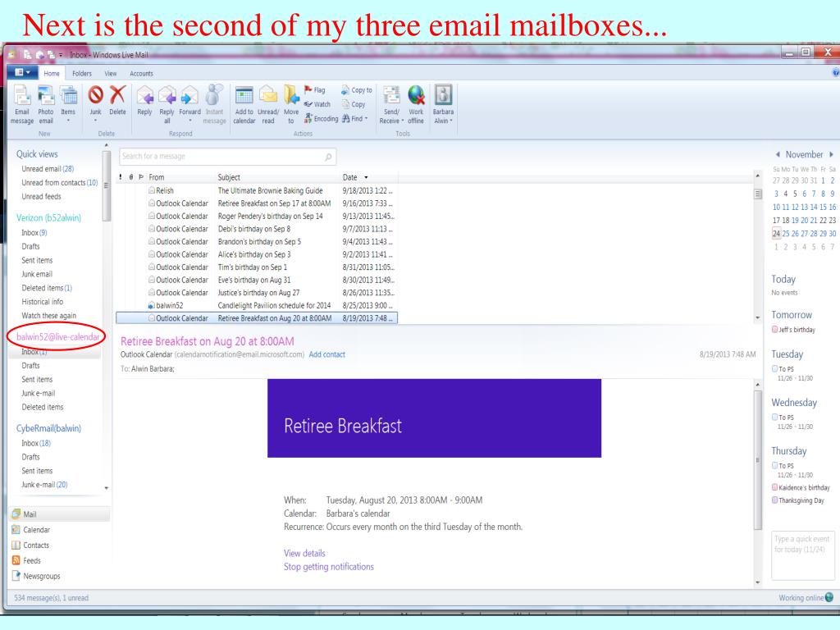This screenshot has height=630, width=840.
Task: Add message to calendar
Action: (244, 104)
